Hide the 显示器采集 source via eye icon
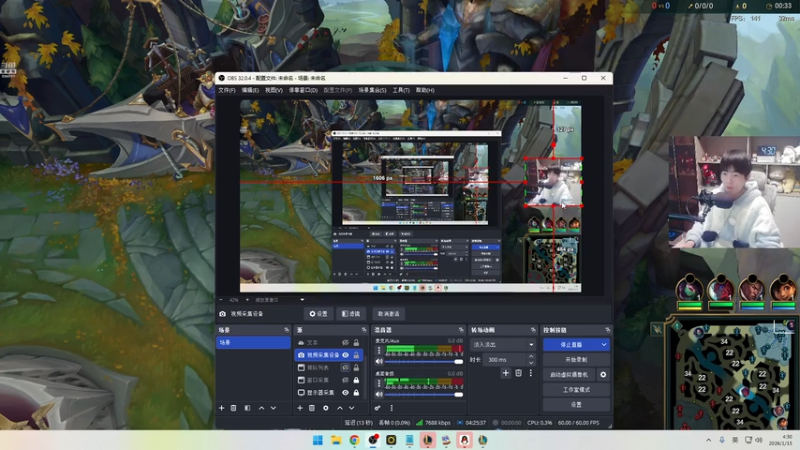This screenshot has height=450, width=800. point(345,392)
